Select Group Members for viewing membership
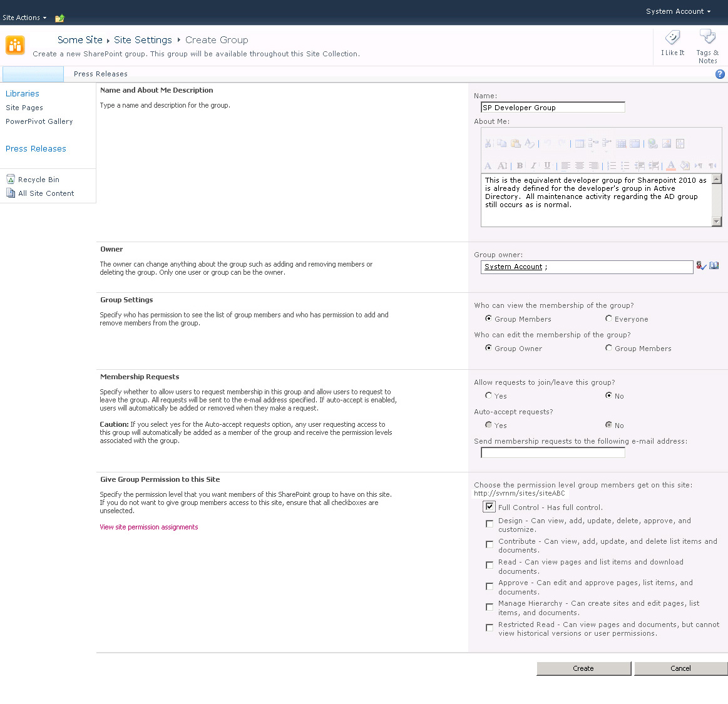The image size is (728, 704). click(x=488, y=319)
